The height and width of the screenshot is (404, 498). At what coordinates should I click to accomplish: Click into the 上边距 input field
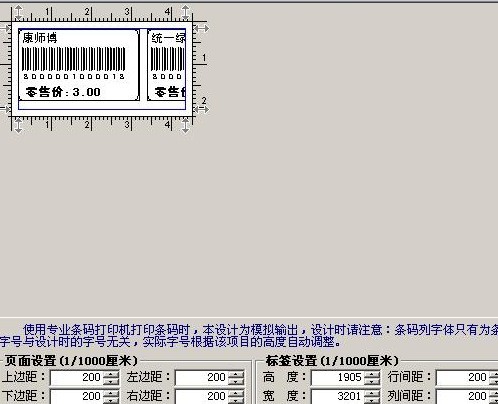pos(77,378)
